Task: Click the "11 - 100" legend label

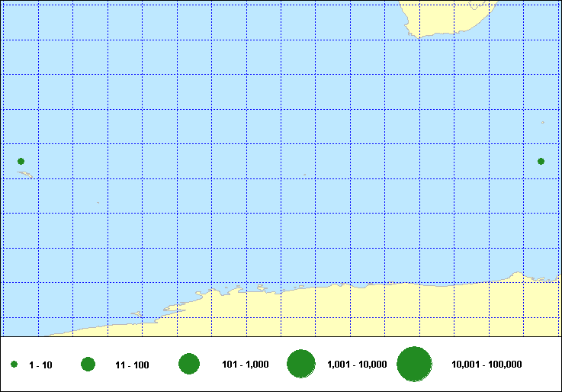Action: click(x=132, y=365)
